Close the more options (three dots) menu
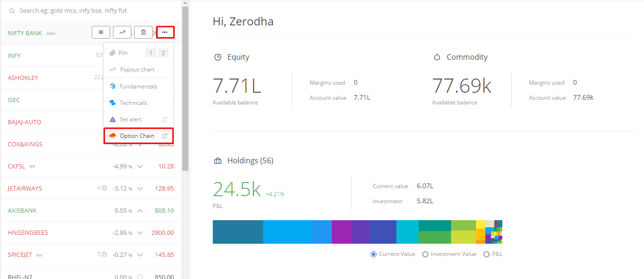The height and width of the screenshot is (279, 644). 165,32
